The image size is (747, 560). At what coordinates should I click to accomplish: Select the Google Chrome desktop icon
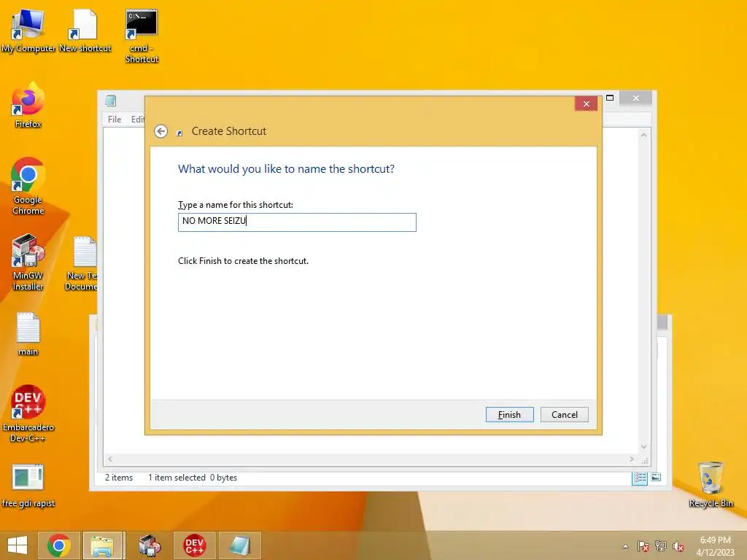pyautogui.click(x=28, y=187)
